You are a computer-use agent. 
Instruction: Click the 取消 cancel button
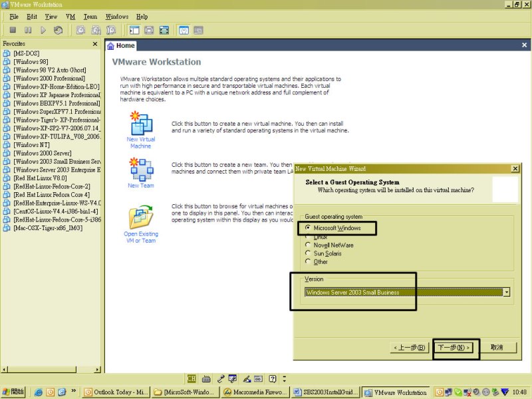497,347
